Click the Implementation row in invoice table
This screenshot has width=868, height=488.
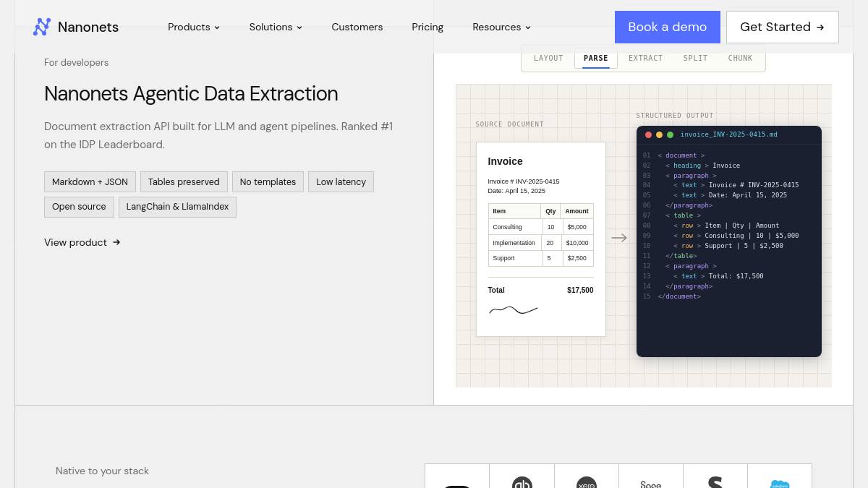(x=541, y=243)
